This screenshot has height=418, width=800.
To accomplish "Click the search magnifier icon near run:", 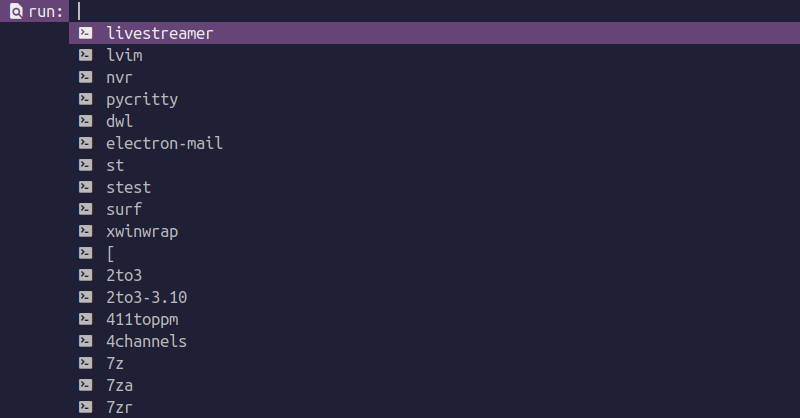I will pos(16,11).
